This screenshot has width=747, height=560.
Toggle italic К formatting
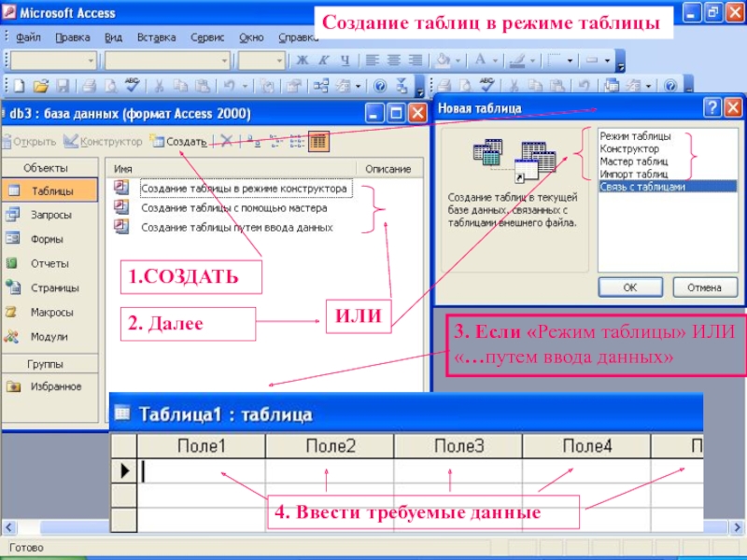(x=323, y=61)
